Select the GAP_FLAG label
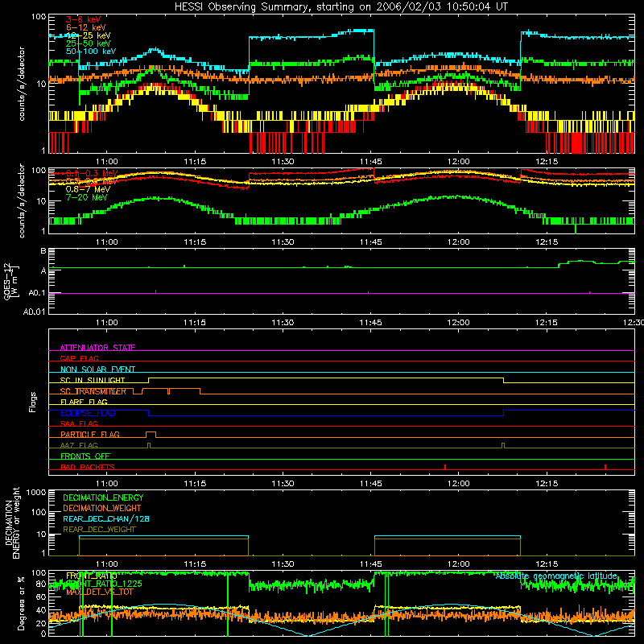 [79, 358]
